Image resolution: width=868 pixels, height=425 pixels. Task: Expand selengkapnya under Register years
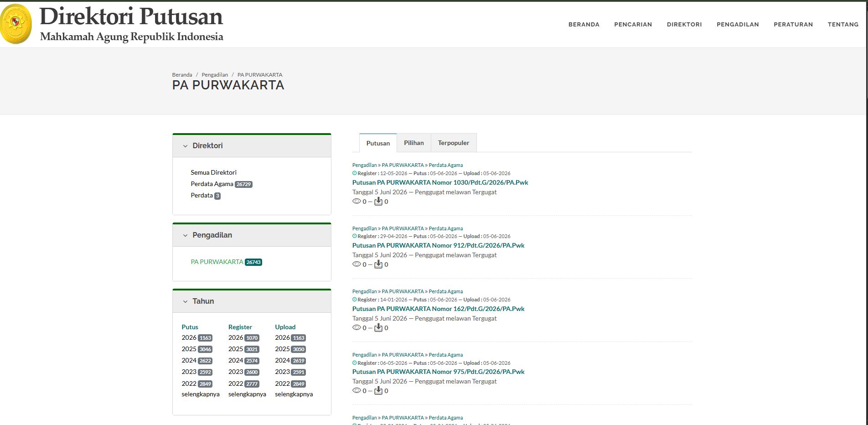click(x=247, y=394)
